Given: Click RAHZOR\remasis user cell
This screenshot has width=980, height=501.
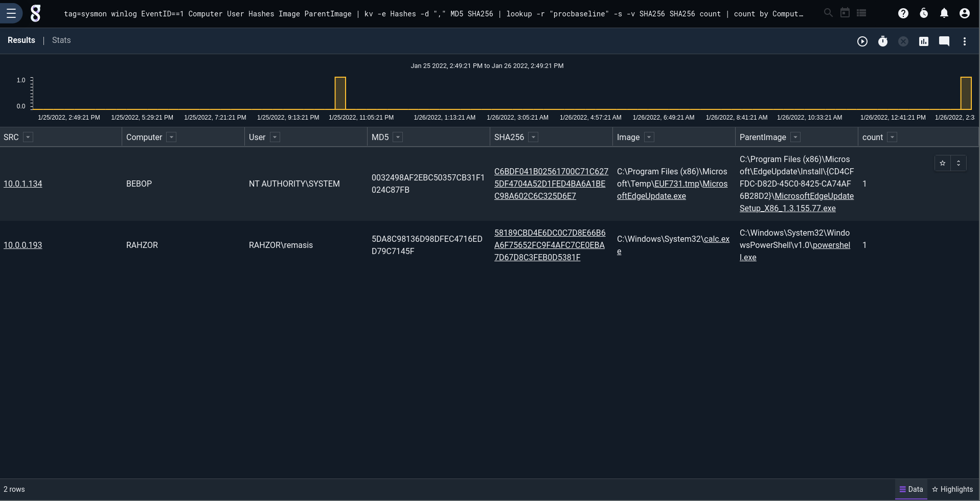Looking at the screenshot, I should click(x=281, y=245).
